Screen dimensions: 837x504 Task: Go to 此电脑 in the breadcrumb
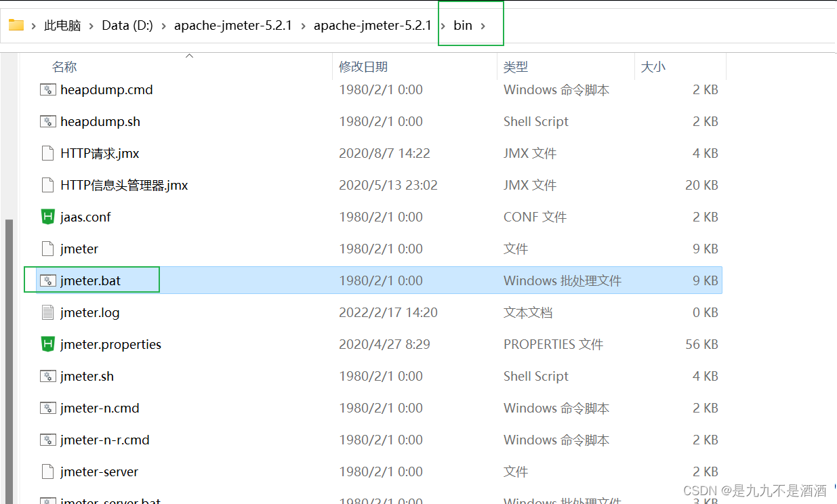(62, 26)
